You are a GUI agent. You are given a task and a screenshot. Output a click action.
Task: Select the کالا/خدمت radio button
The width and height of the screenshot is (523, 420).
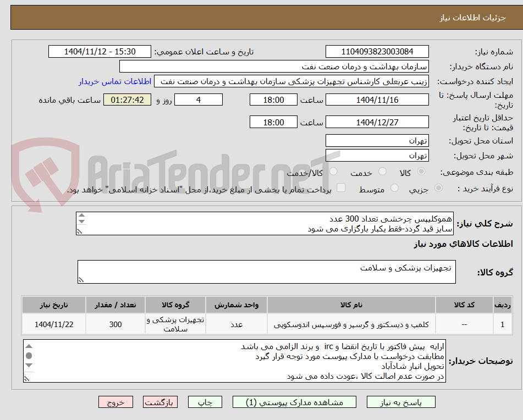[x=333, y=172]
